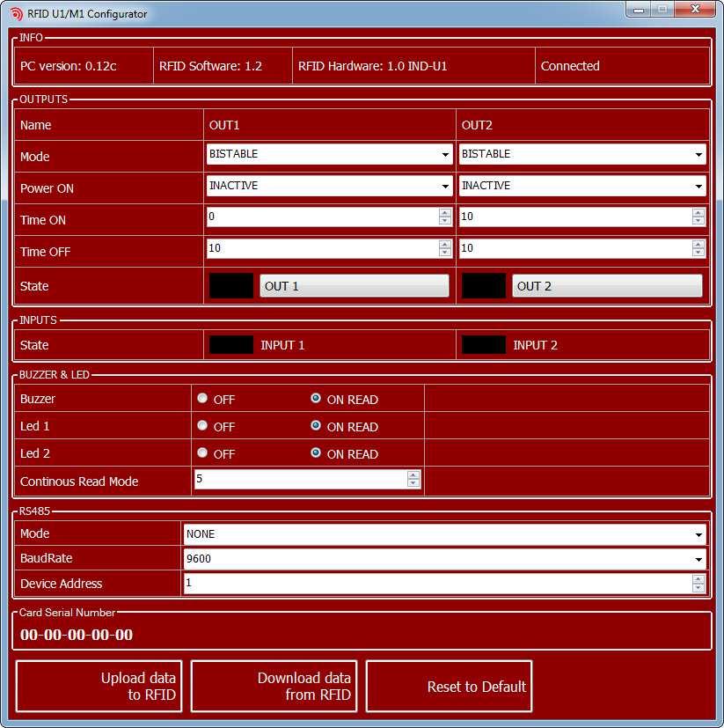The width and height of the screenshot is (724, 728).
Task: Click card serial number 00-00-00-00-00
Action: [77, 635]
